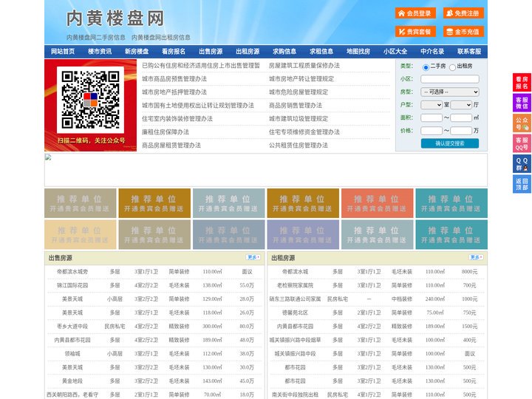Open 房屋建筑工程质量保修办法 article link

click(304, 66)
